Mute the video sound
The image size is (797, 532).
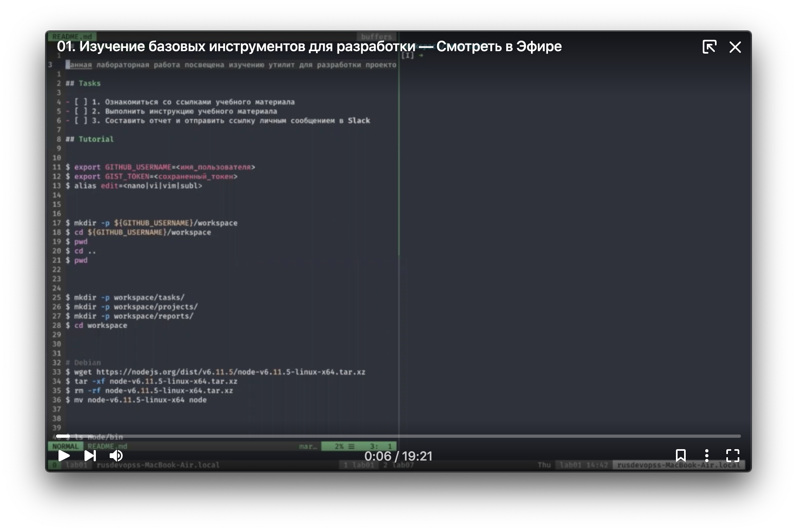116,456
